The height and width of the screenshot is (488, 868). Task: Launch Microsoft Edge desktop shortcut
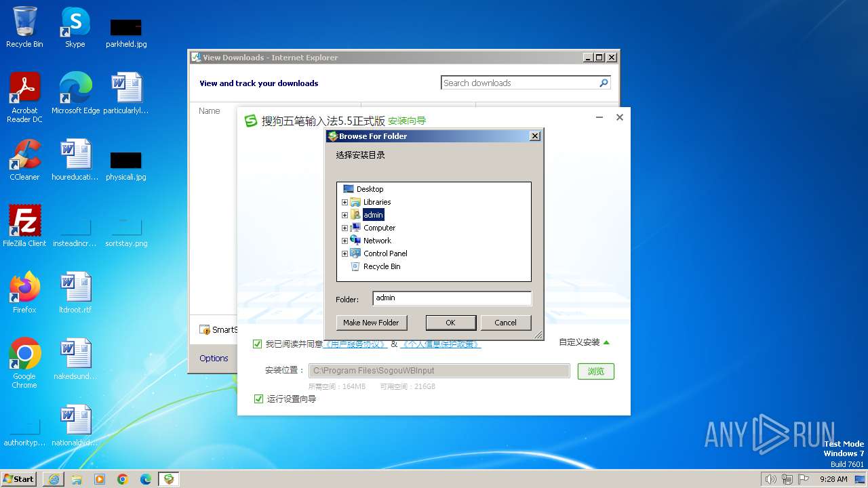(x=75, y=94)
